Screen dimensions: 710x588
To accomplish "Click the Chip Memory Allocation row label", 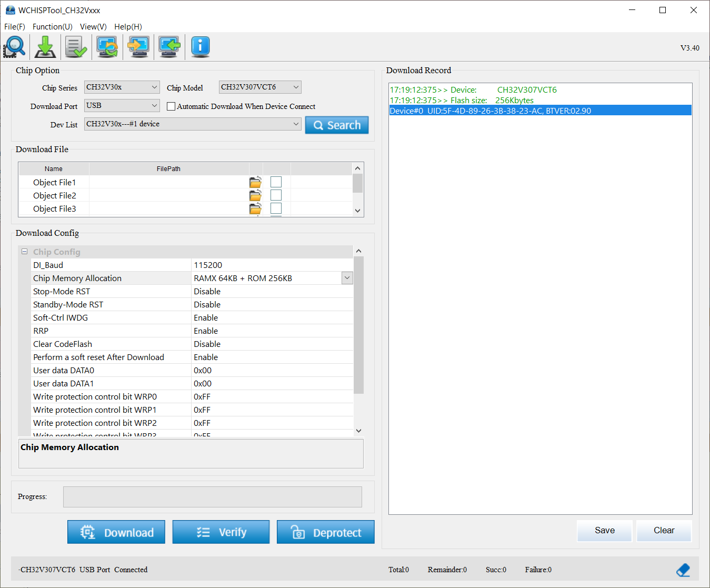I will point(77,278).
